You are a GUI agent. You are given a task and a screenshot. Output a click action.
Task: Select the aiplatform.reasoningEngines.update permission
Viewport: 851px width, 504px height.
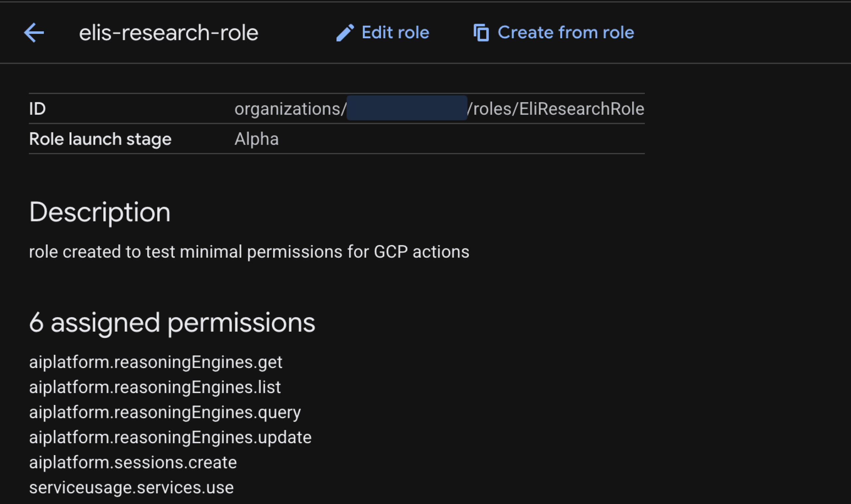pyautogui.click(x=170, y=438)
